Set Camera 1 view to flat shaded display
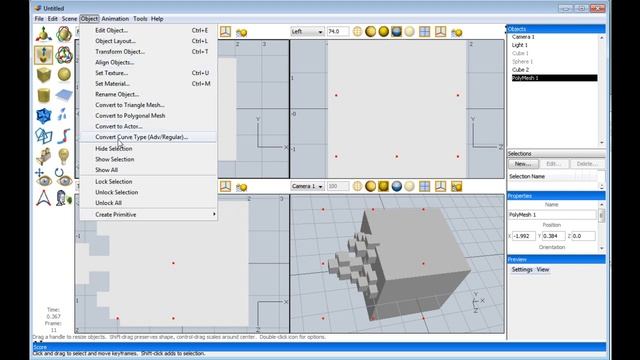 click(371, 186)
